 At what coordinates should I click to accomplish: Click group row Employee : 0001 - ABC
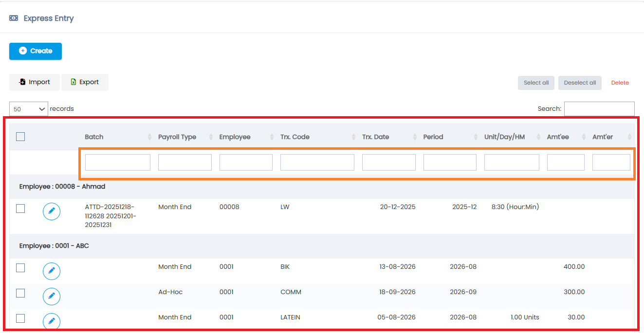322,246
